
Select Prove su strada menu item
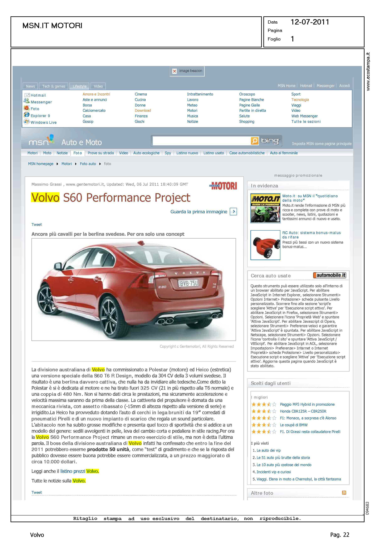tap(100, 153)
